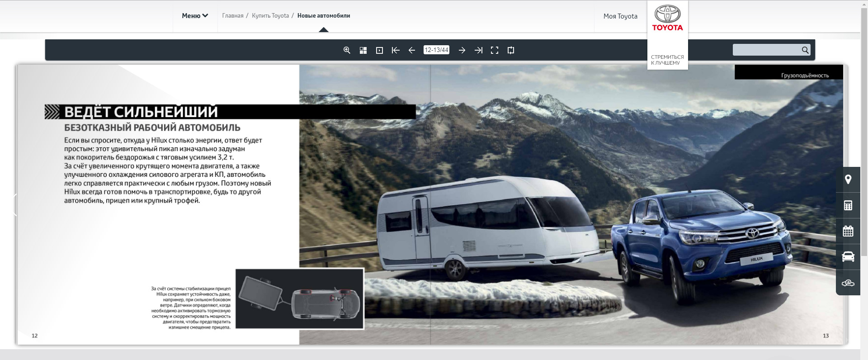Open the page thumbnails grid view
This screenshot has width=868, height=360.
(x=363, y=50)
